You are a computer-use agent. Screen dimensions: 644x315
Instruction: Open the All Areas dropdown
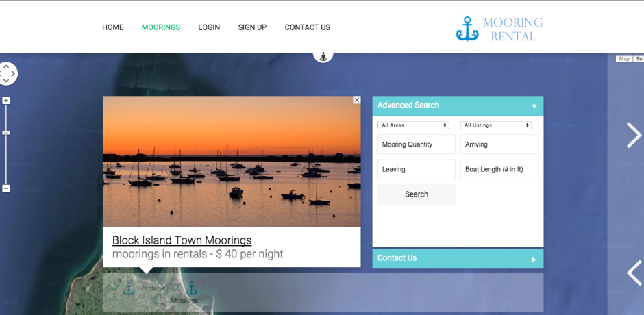coord(413,125)
